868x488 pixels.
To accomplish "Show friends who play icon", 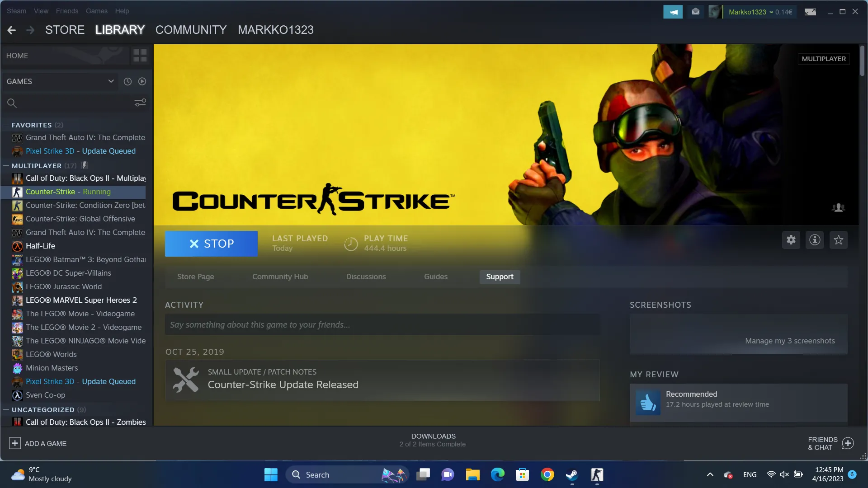I will (838, 207).
